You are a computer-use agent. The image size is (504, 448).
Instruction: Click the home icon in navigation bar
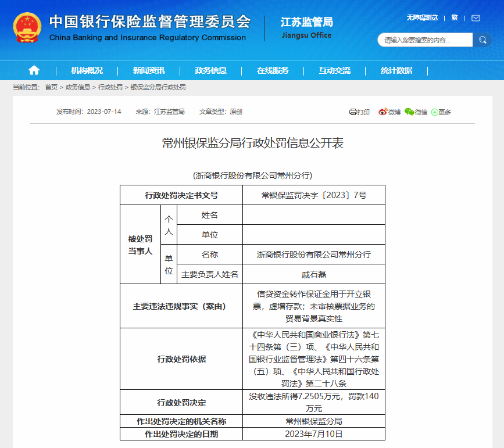pyautogui.click(x=34, y=70)
